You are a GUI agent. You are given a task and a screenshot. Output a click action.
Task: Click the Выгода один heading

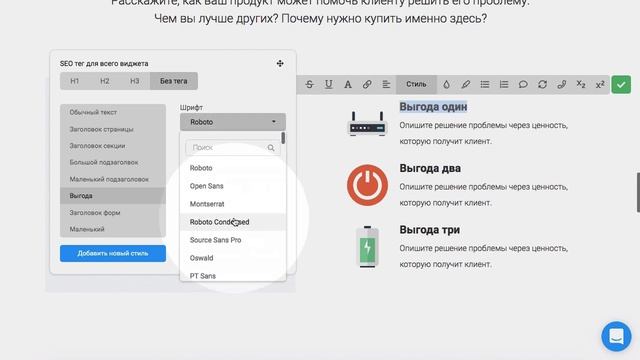pos(433,107)
